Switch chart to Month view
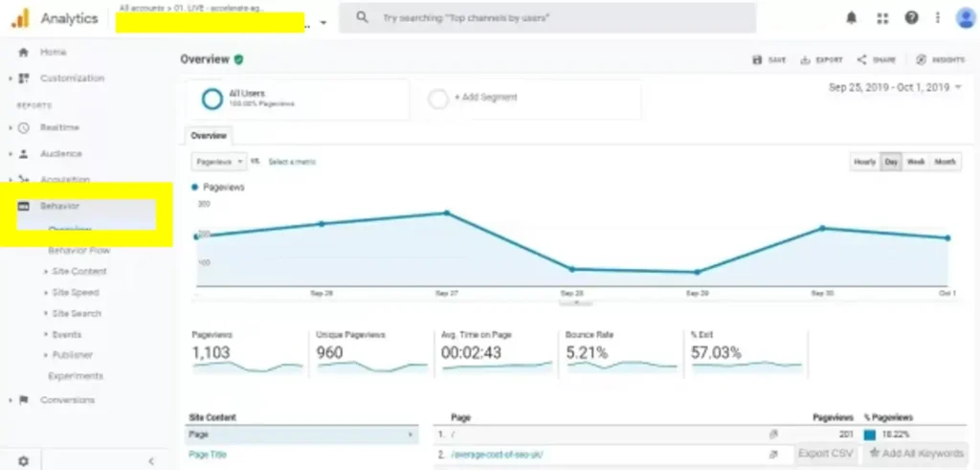The image size is (980, 470). (946, 162)
